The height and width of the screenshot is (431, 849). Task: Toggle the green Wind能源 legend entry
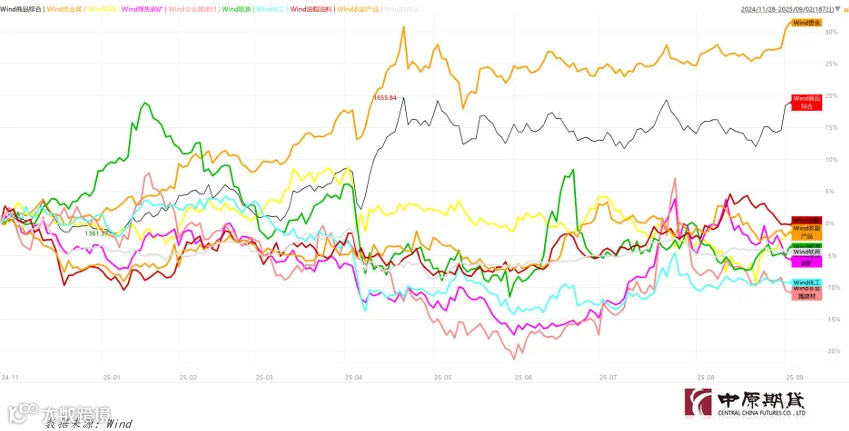coord(236,9)
